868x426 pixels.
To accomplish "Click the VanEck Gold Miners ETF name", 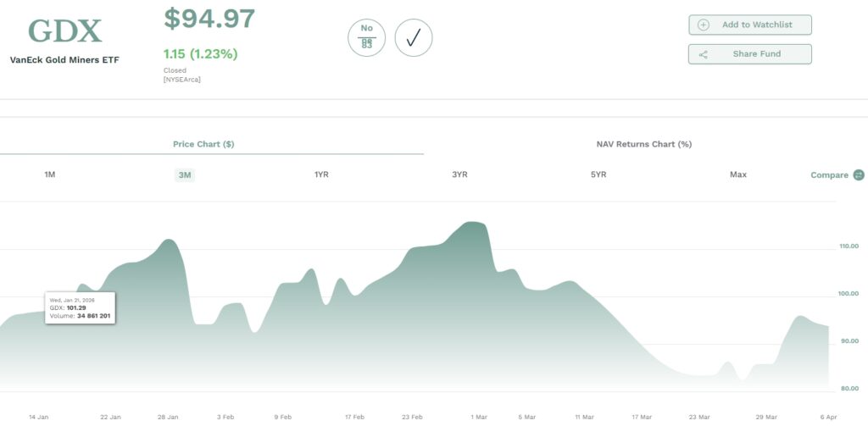I will (x=64, y=60).
